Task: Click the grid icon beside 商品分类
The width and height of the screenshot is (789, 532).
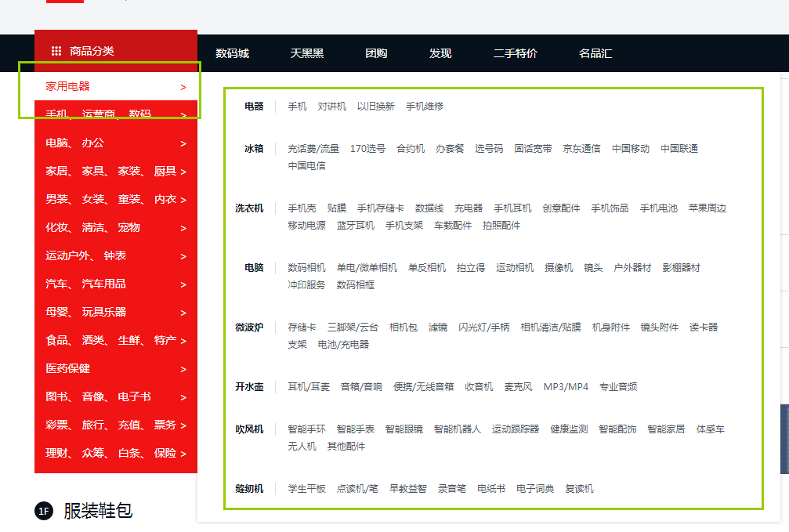Action: [x=56, y=51]
